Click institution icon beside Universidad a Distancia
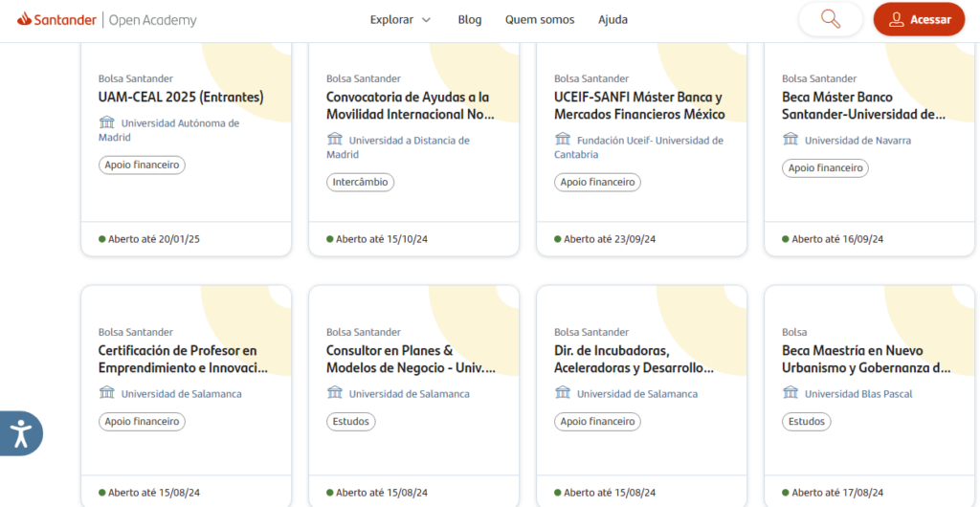Screen dimensions: 980x507 point(335,140)
